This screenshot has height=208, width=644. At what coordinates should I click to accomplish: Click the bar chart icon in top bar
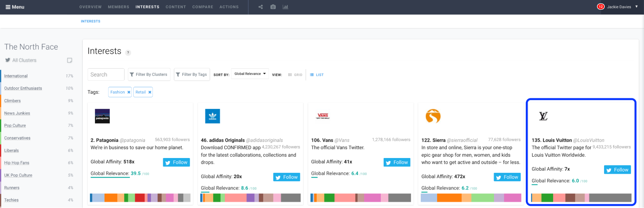[x=285, y=7]
